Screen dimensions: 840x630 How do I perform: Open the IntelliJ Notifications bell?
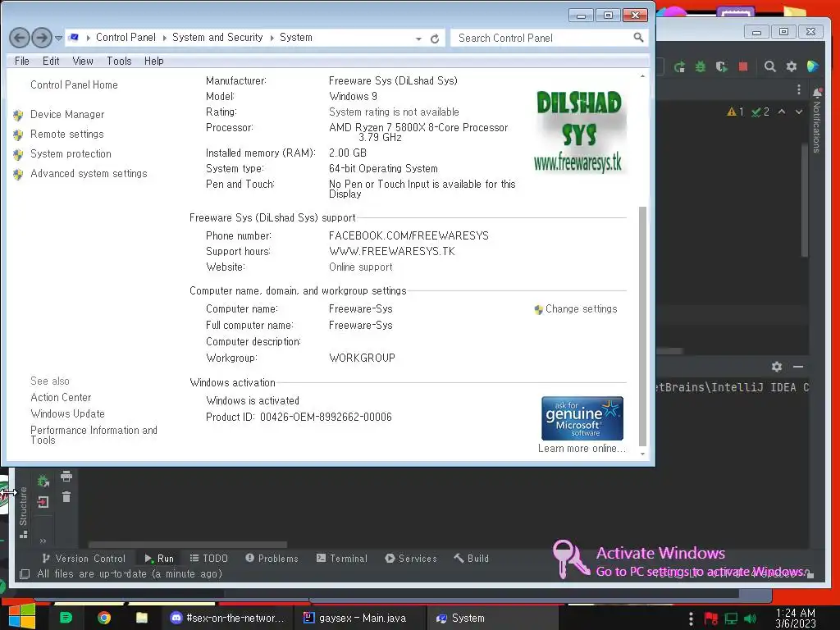pyautogui.click(x=817, y=93)
